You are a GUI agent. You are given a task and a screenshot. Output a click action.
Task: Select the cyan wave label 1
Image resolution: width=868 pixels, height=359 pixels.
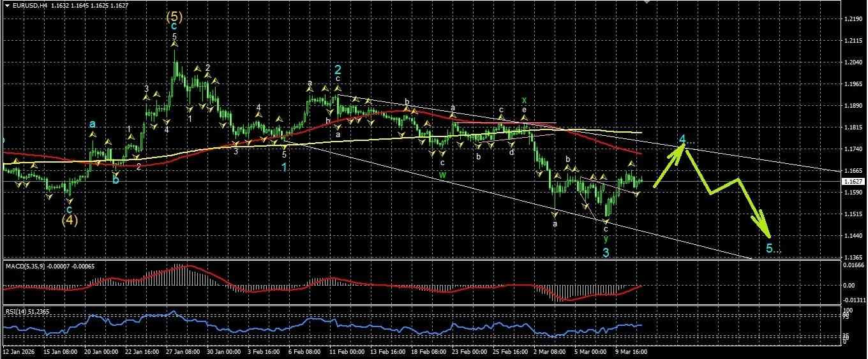point(284,167)
